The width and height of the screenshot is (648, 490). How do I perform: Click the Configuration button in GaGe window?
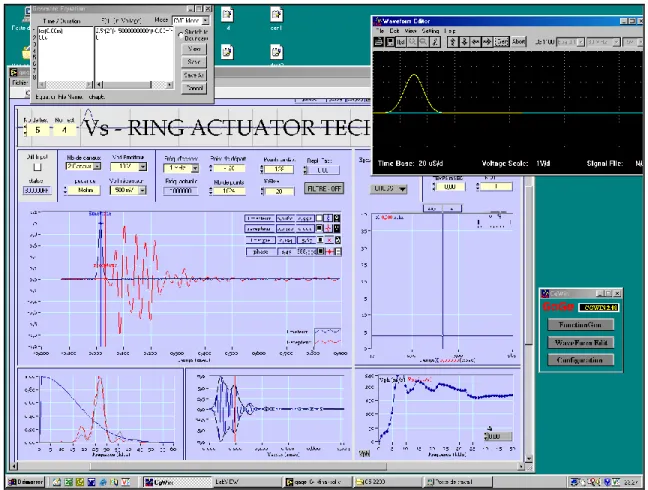580,360
